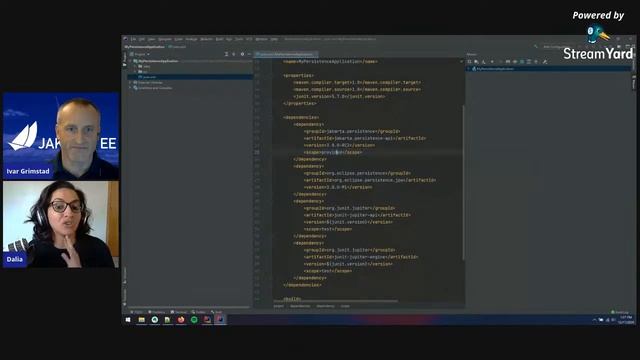Generate sources and update folders in Maven
The image size is (640, 360).
click(477, 62)
